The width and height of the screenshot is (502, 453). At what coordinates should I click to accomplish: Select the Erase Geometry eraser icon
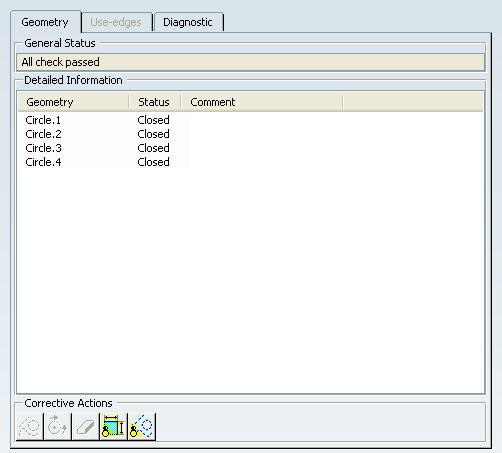coord(86,427)
